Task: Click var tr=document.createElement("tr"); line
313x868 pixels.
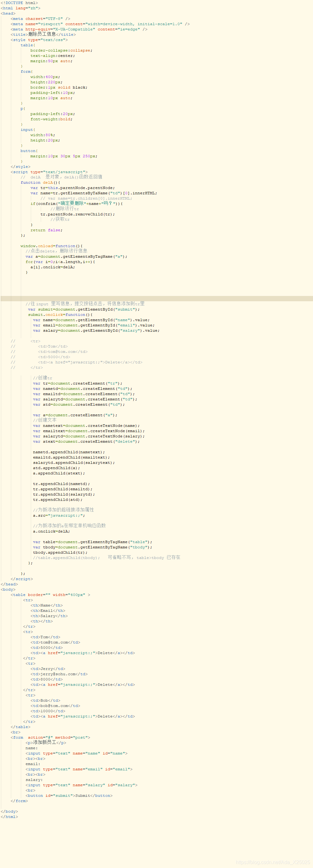Action: coord(78,383)
